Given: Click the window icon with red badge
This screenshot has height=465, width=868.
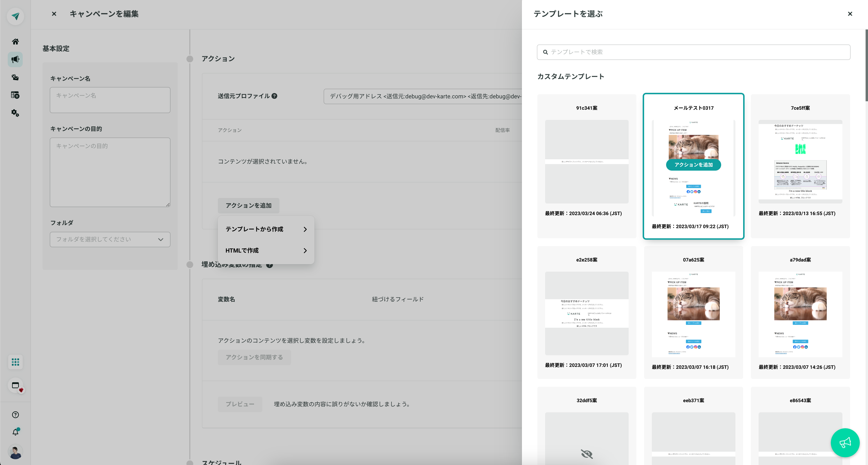Looking at the screenshot, I should pyautogui.click(x=15, y=385).
